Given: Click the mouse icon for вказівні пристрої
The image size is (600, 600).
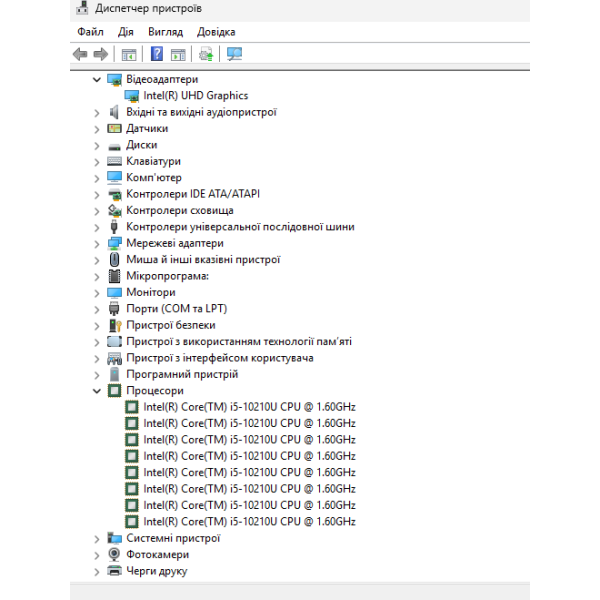Looking at the screenshot, I should 114,260.
